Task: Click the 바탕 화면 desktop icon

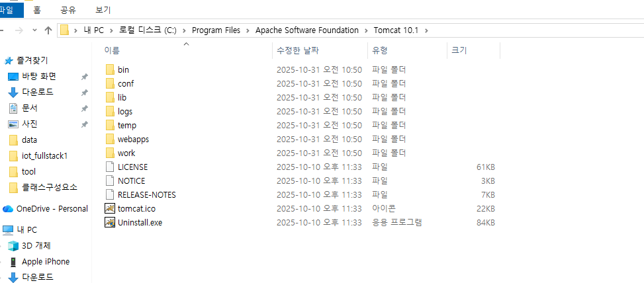Action: tap(13, 76)
